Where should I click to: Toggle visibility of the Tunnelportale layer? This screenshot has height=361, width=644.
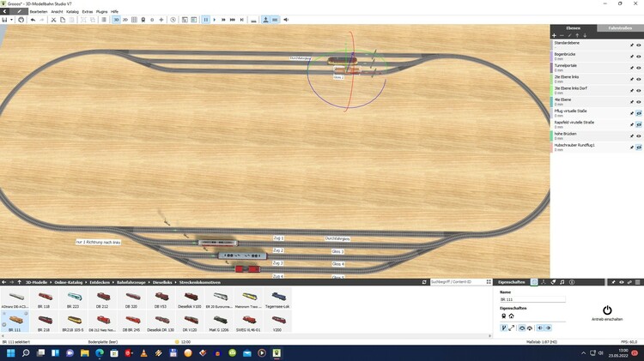(x=639, y=68)
